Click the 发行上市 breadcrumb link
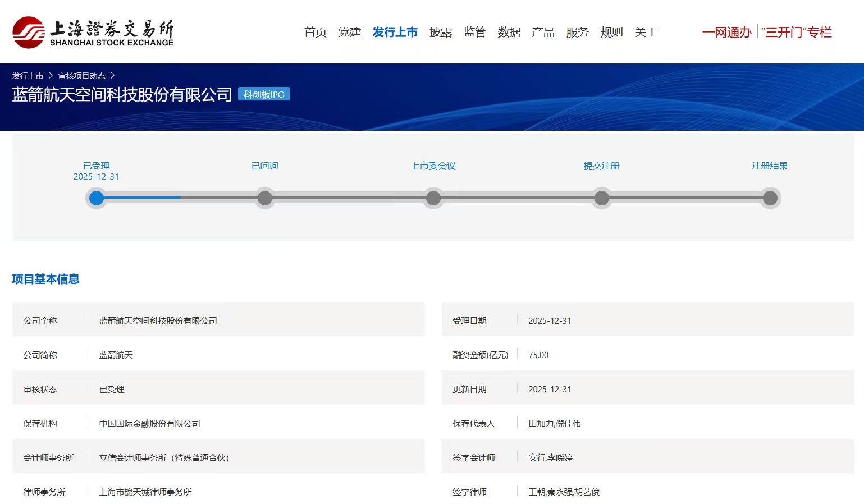Image resolution: width=864 pixels, height=504 pixels. [28, 76]
